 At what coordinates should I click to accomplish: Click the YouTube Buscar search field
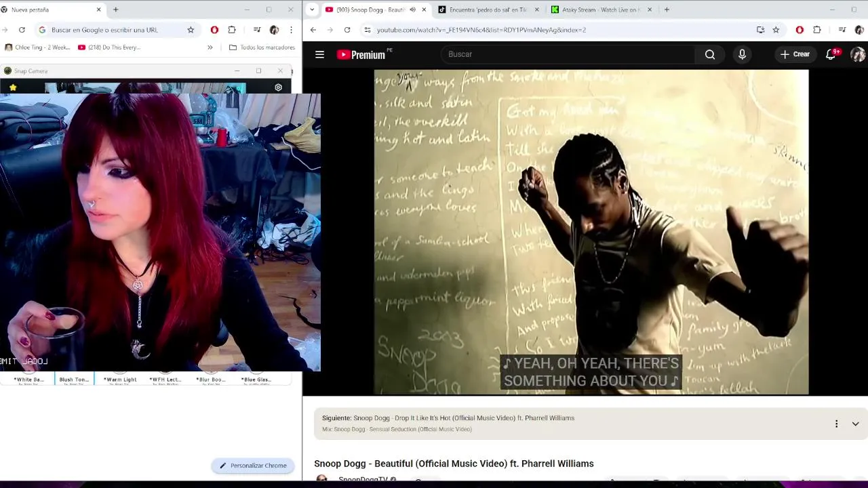[x=568, y=54]
